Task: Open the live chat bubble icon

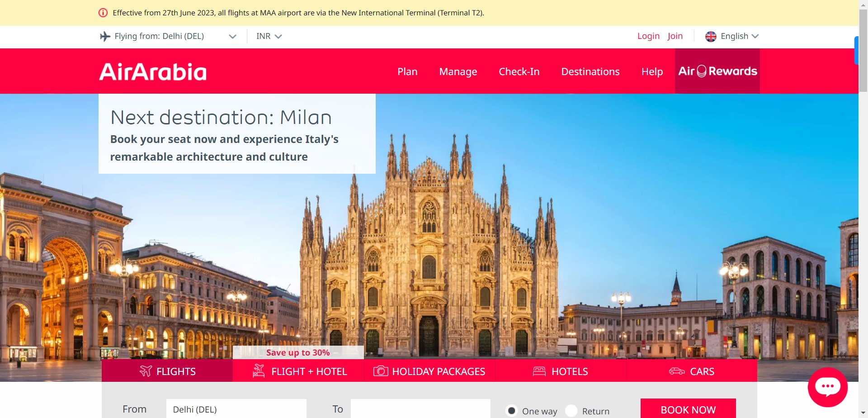Action: coord(827,387)
